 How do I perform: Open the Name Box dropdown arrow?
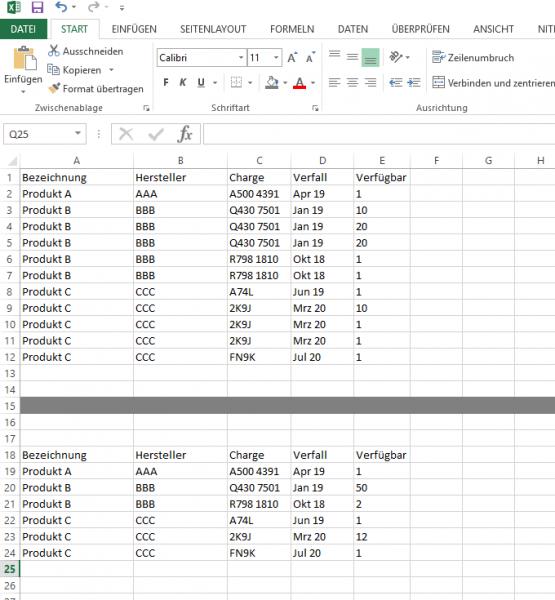pyautogui.click(x=78, y=133)
